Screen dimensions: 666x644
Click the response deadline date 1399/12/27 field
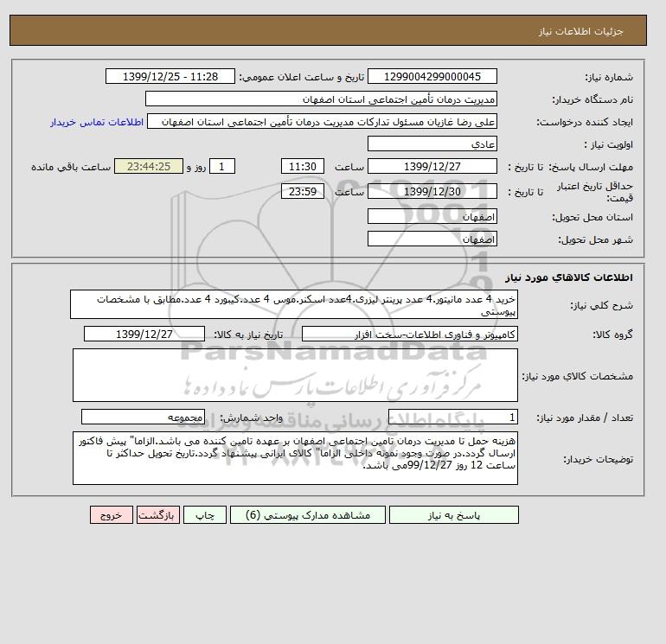(432, 167)
